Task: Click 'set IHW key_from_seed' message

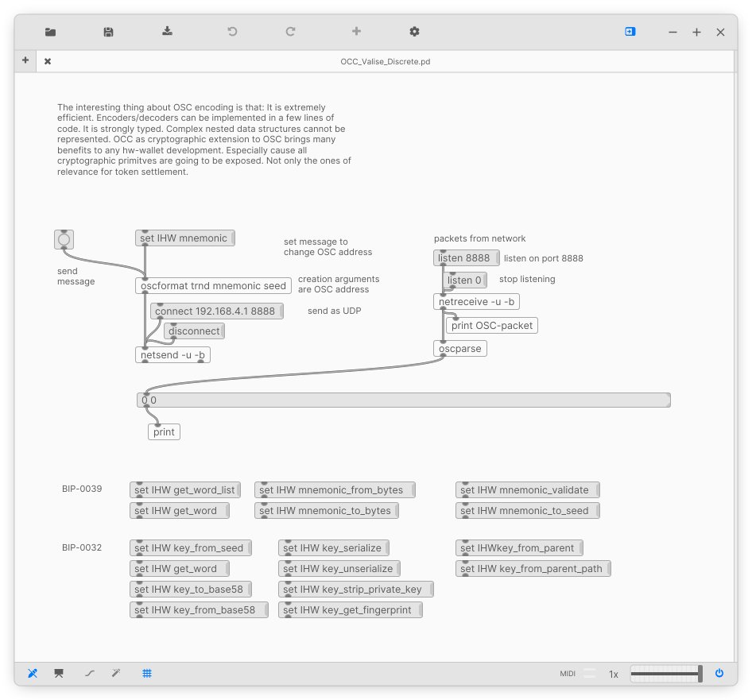Action: tap(191, 548)
